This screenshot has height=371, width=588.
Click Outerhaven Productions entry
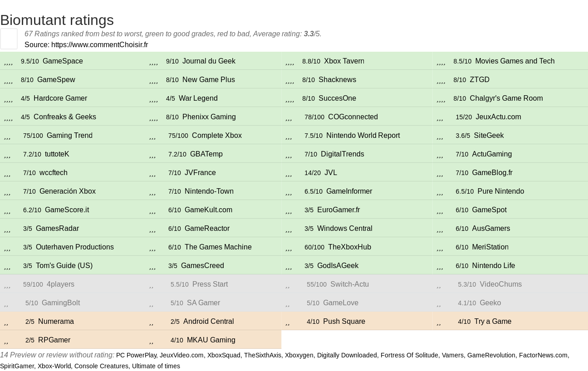click(x=75, y=247)
